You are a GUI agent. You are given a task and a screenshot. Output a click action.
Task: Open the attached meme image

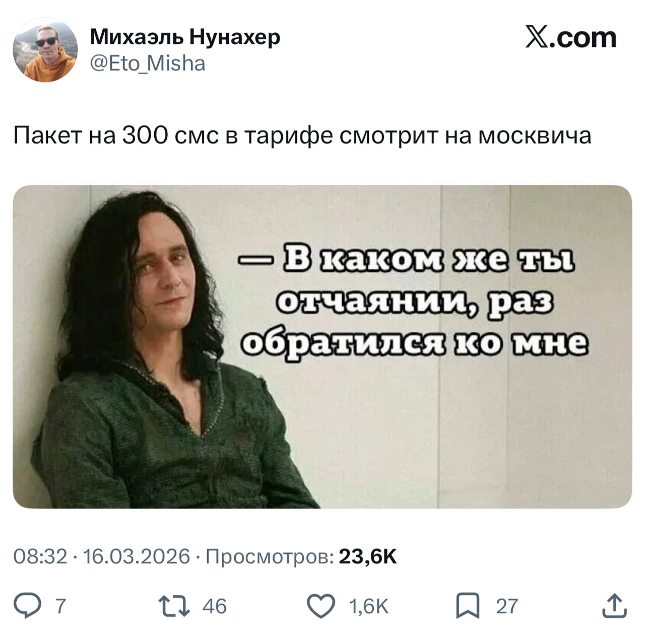(x=322, y=346)
